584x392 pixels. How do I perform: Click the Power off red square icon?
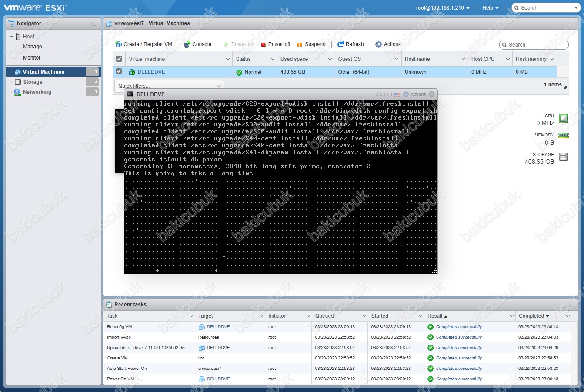264,44
